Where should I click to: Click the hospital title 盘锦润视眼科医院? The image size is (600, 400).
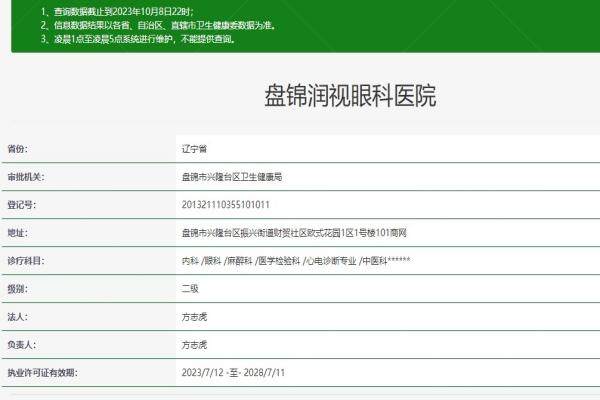click(x=349, y=96)
